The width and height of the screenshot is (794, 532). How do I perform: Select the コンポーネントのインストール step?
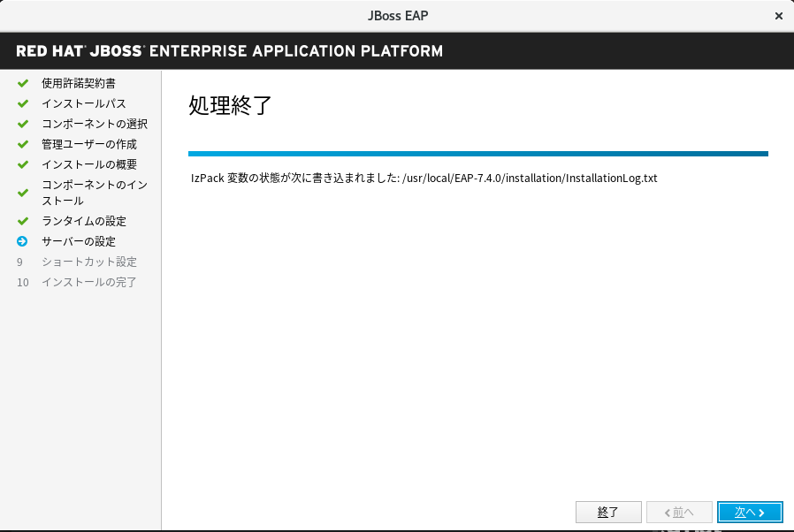(95, 193)
